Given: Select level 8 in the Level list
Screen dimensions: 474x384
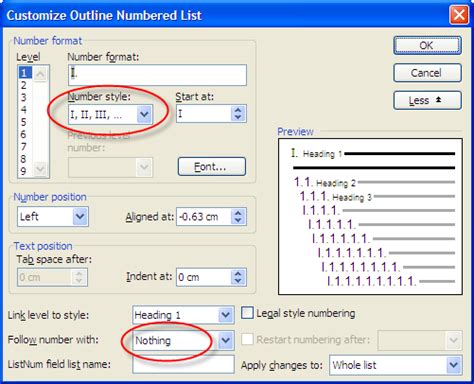Looking at the screenshot, I should [24, 159].
